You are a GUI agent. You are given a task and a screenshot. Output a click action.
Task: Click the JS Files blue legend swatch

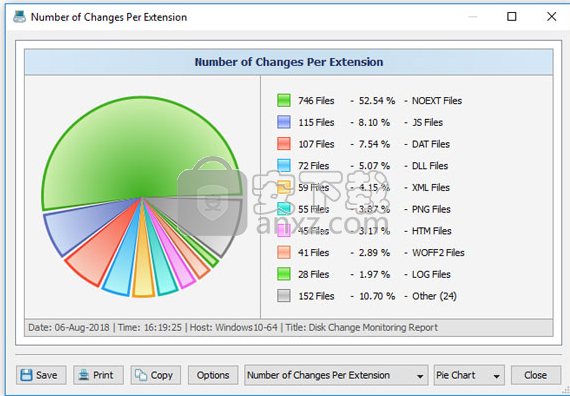pyautogui.click(x=284, y=122)
